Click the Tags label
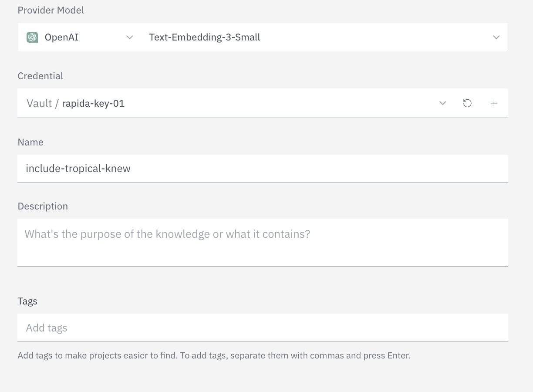This screenshot has width=533, height=392. (27, 301)
